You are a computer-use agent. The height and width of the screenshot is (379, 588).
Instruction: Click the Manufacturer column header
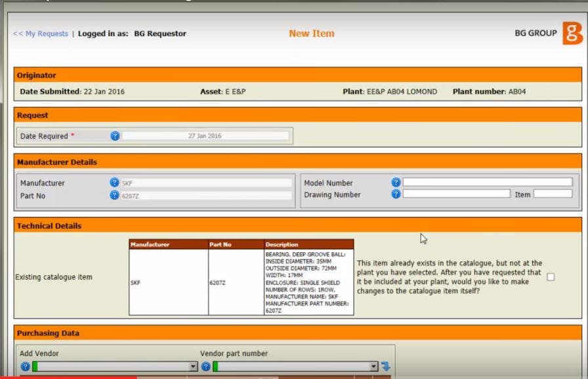pos(169,244)
